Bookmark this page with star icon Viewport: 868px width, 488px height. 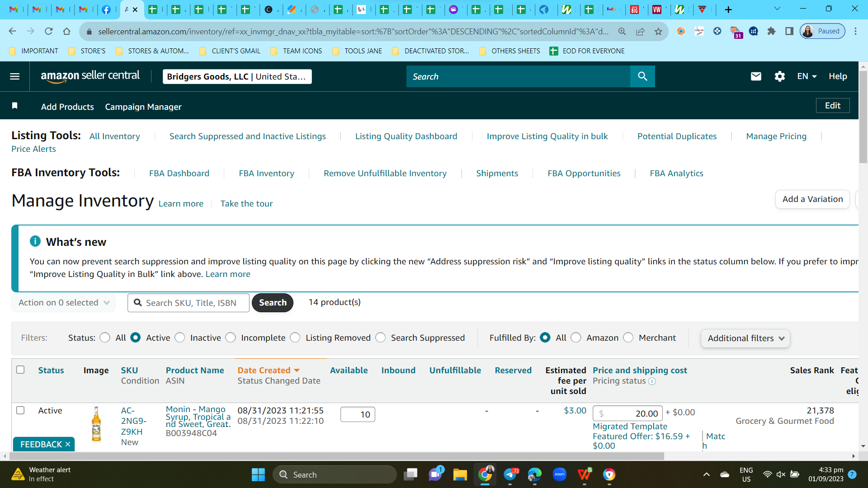pyautogui.click(x=658, y=31)
